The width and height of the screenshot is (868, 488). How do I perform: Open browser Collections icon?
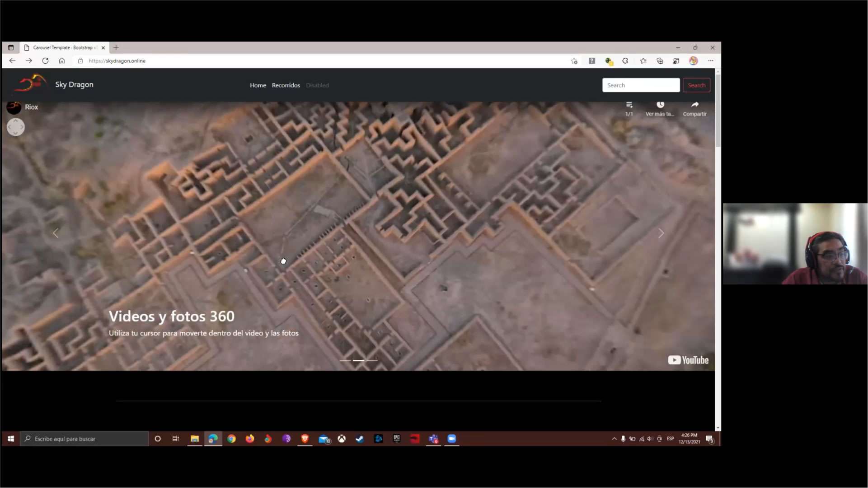coord(660,61)
